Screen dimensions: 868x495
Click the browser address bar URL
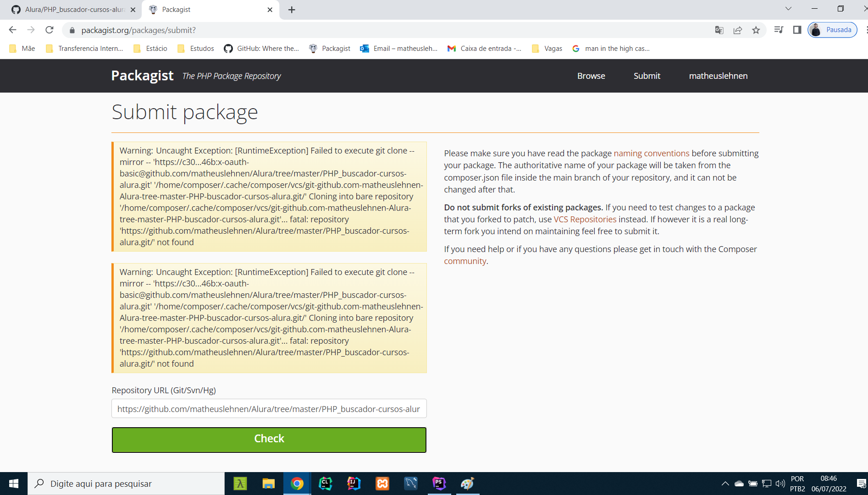(138, 30)
